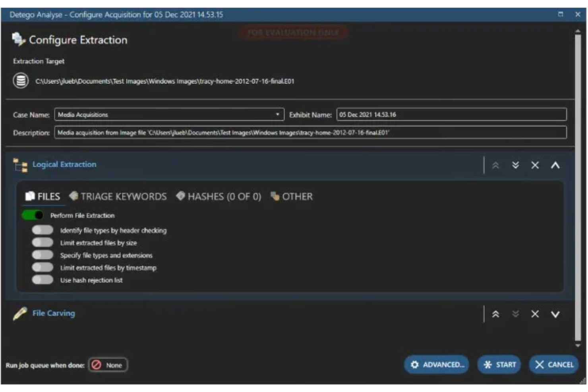Click the ADVANCED button
This screenshot has height=392, width=588.
(437, 365)
